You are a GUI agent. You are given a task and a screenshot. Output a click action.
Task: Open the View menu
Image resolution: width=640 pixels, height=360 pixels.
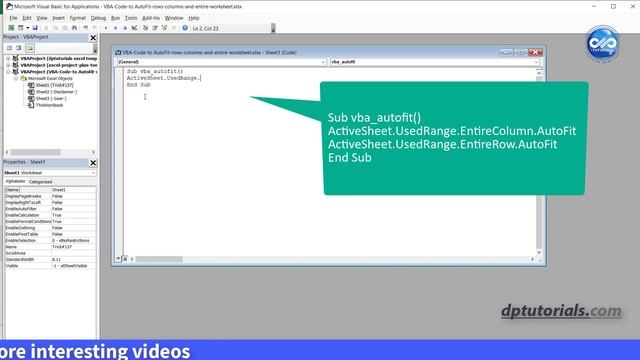(x=42, y=18)
